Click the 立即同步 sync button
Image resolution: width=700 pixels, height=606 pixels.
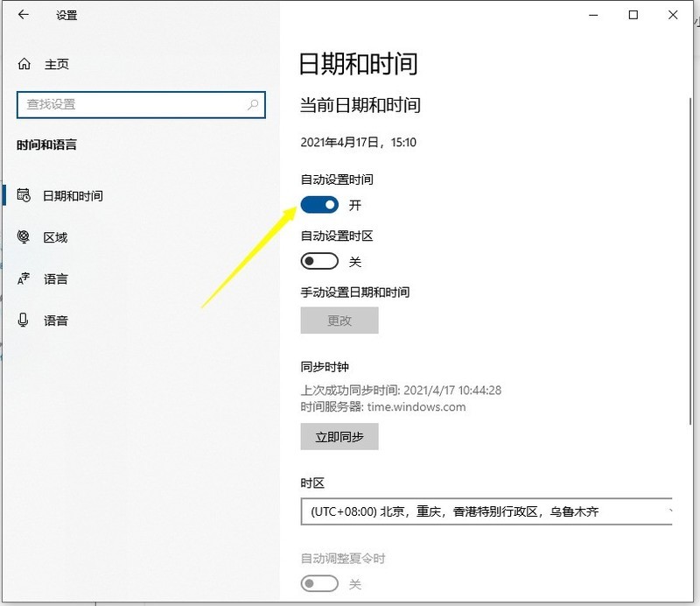(339, 436)
